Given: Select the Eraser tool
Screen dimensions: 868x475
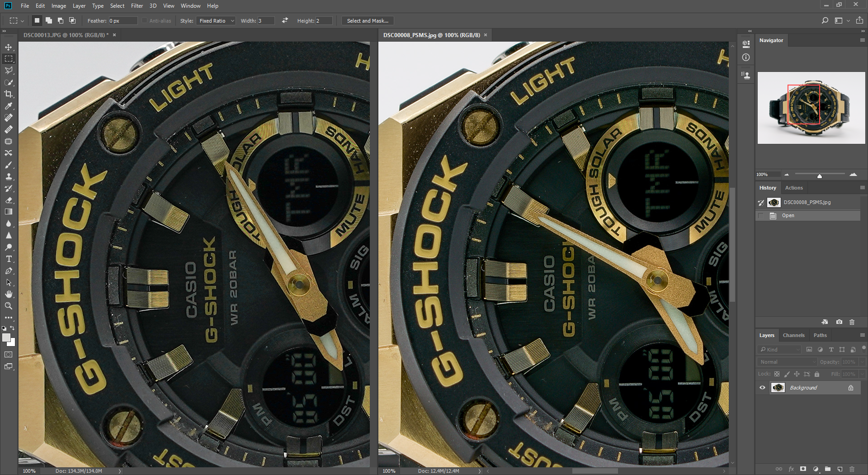Looking at the screenshot, I should tap(9, 200).
